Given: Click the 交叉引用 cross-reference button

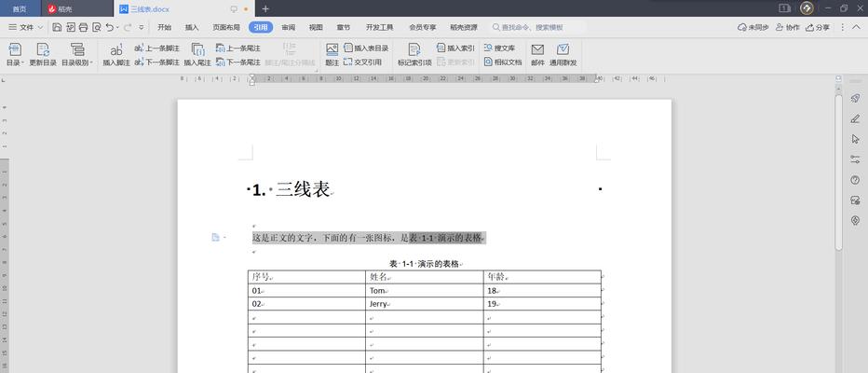Looking at the screenshot, I should tap(362, 62).
